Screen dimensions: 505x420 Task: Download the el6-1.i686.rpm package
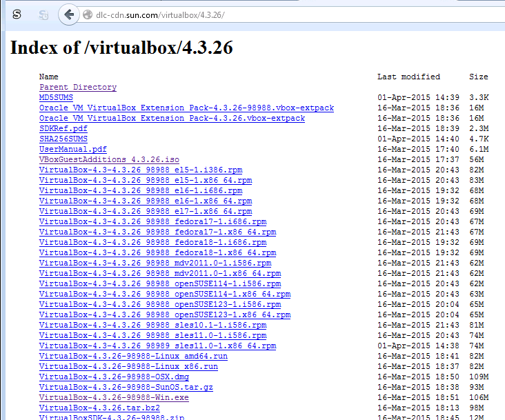click(x=141, y=190)
